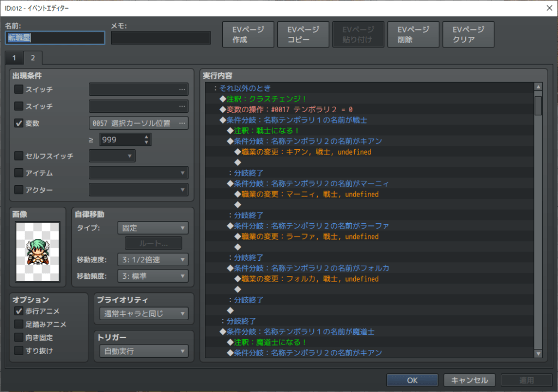Click the EVページ作成 button
The height and width of the screenshot is (392, 558).
[x=248, y=34]
